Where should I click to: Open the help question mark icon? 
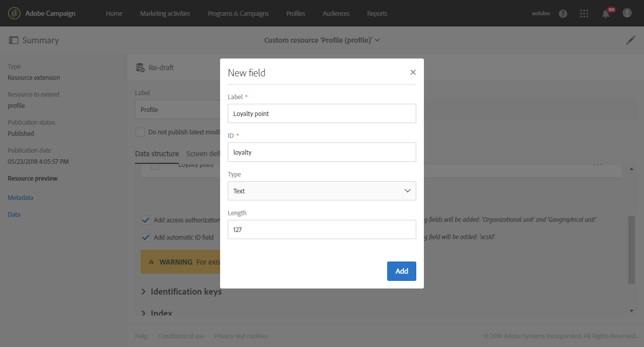pyautogui.click(x=563, y=14)
